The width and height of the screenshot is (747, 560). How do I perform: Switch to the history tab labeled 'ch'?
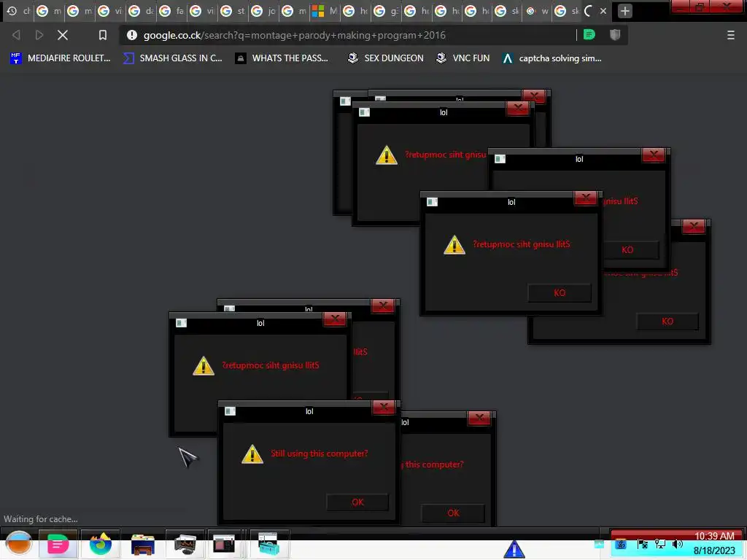point(18,10)
